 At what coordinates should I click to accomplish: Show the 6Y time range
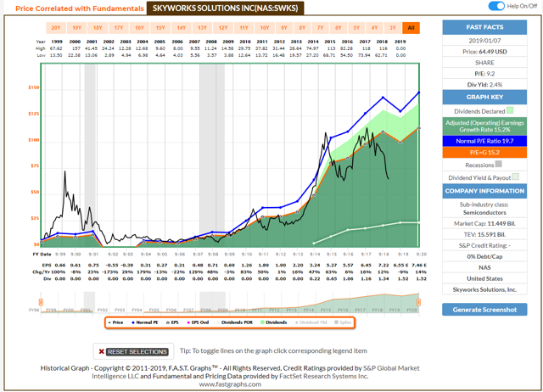pyautogui.click(x=339, y=28)
